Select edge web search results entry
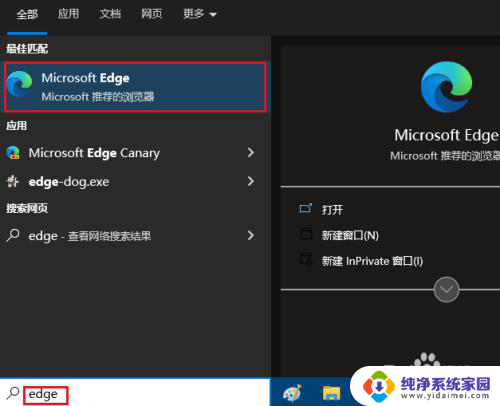Image resolution: width=500 pixels, height=406 pixels. [x=135, y=236]
